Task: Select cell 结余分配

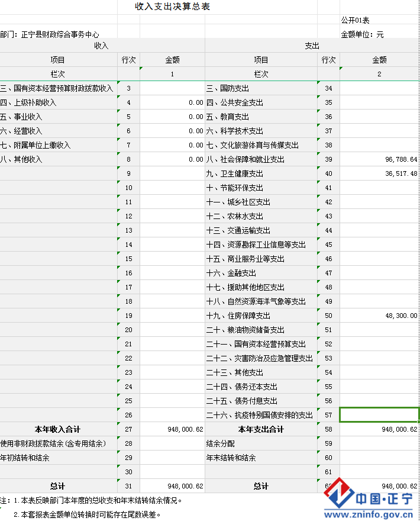Action: pyautogui.click(x=261, y=443)
